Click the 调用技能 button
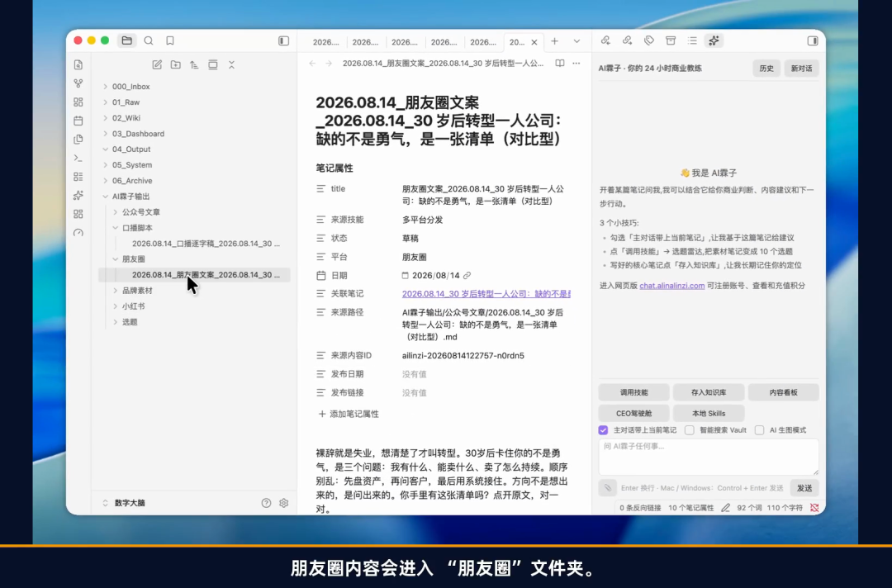Viewport: 892px width, 588px height. (633, 392)
